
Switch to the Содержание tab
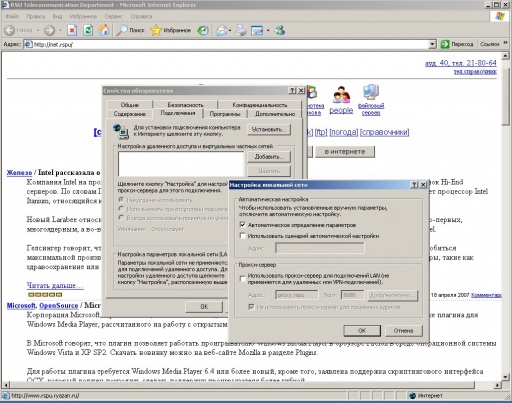tap(129, 114)
